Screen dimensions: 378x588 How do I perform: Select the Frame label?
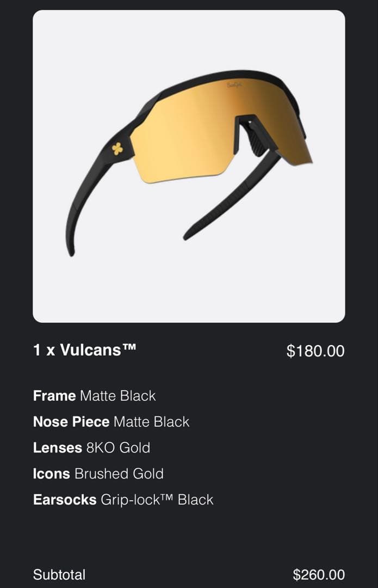54,396
